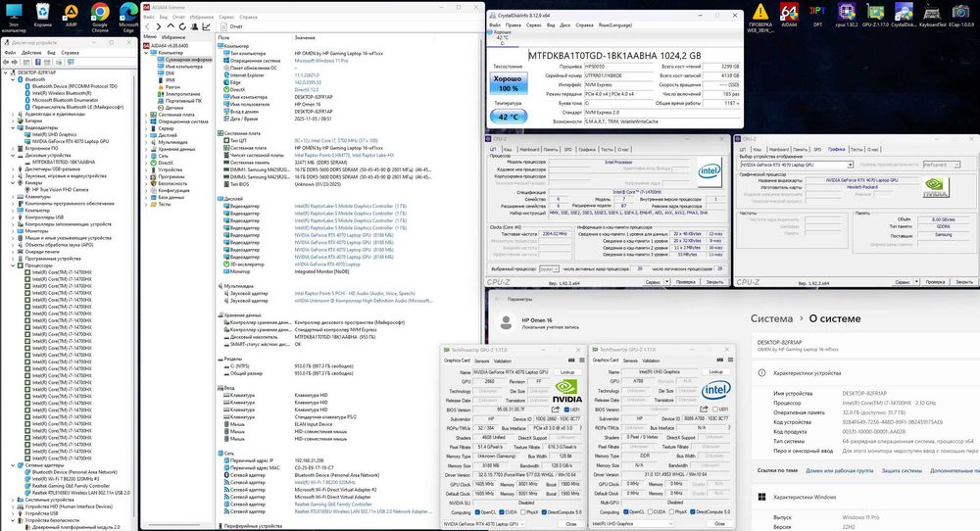This screenshot has height=531, width=980.
Task: Click AIDA64 back navigation arrow
Action: click(148, 26)
